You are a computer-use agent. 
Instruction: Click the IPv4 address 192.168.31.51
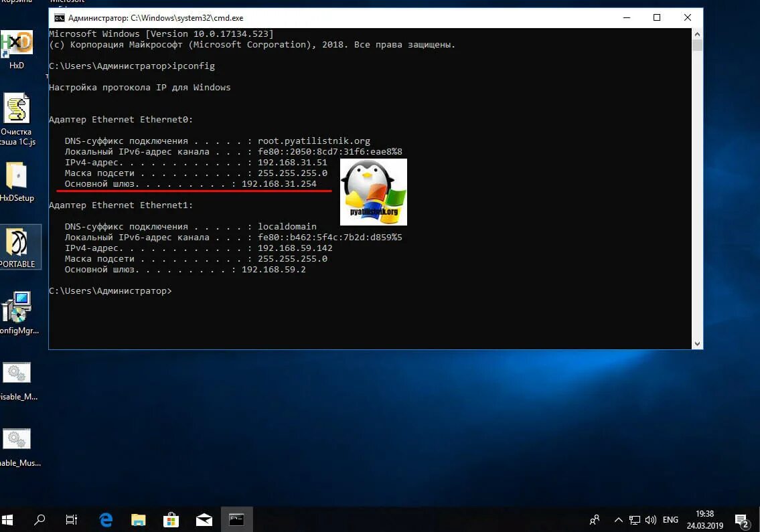point(292,163)
